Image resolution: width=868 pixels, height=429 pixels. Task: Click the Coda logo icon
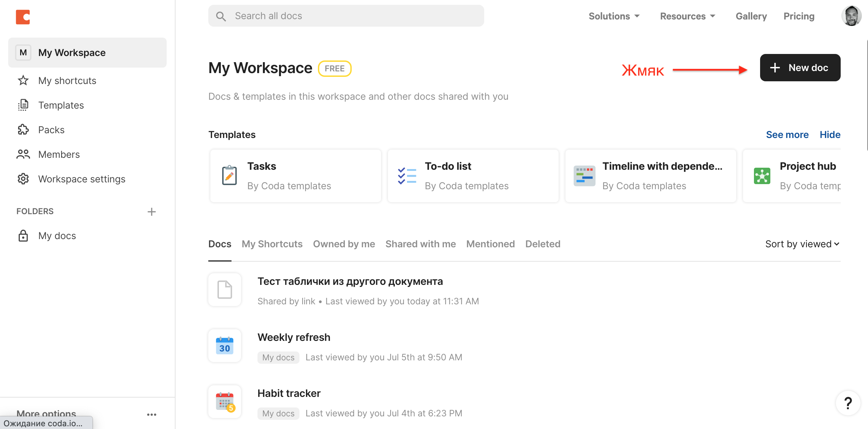pos(23,17)
